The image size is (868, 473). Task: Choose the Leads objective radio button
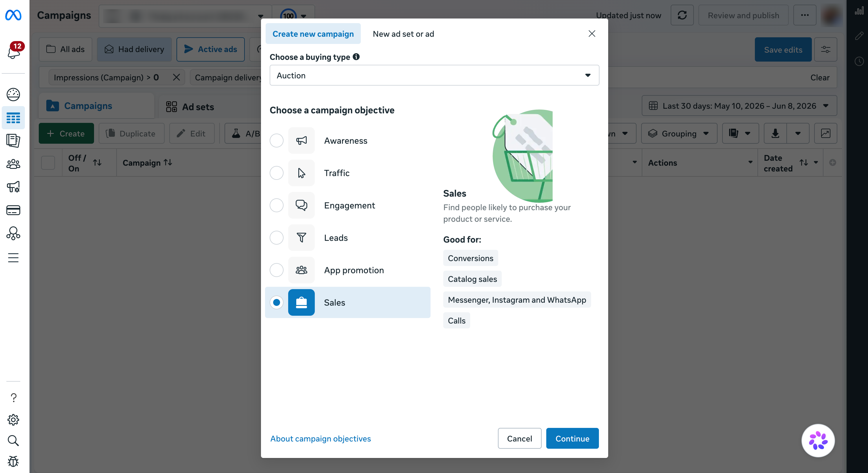[x=276, y=238]
